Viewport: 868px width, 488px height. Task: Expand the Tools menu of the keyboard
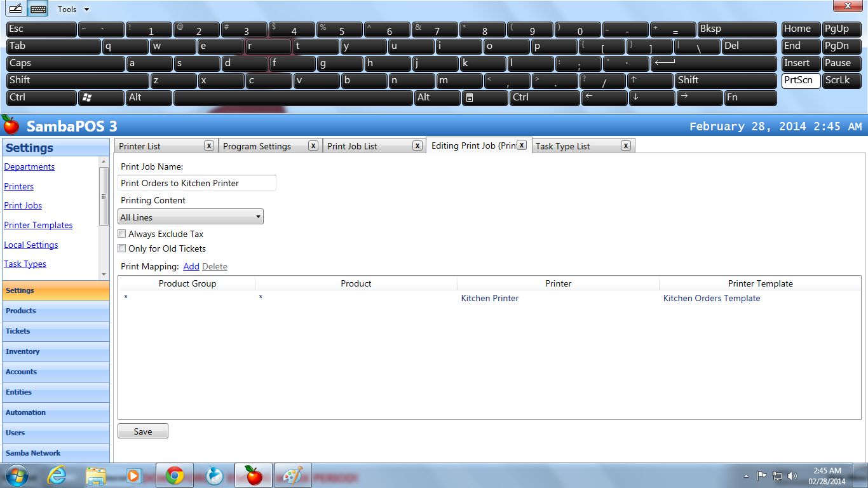point(73,10)
